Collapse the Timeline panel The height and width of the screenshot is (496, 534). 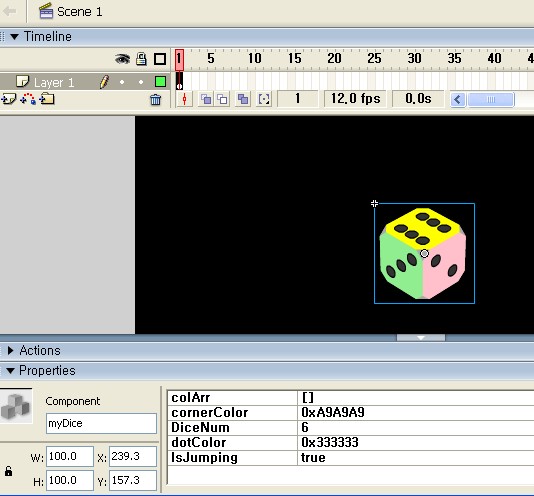pyautogui.click(x=14, y=36)
